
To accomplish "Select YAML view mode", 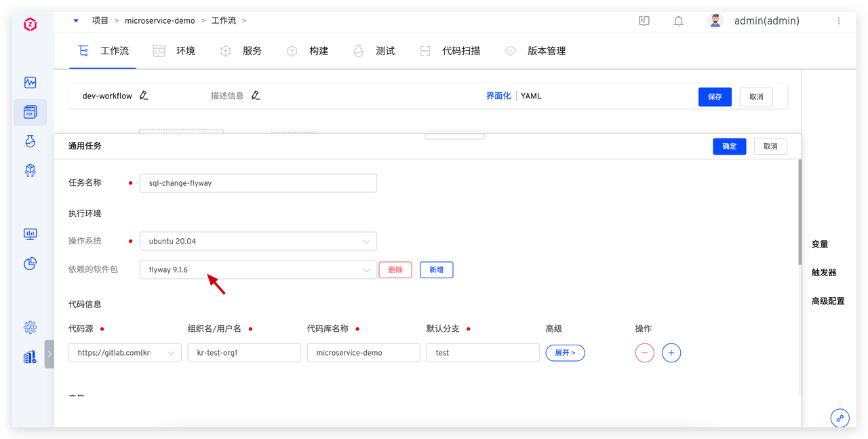I will pyautogui.click(x=531, y=96).
